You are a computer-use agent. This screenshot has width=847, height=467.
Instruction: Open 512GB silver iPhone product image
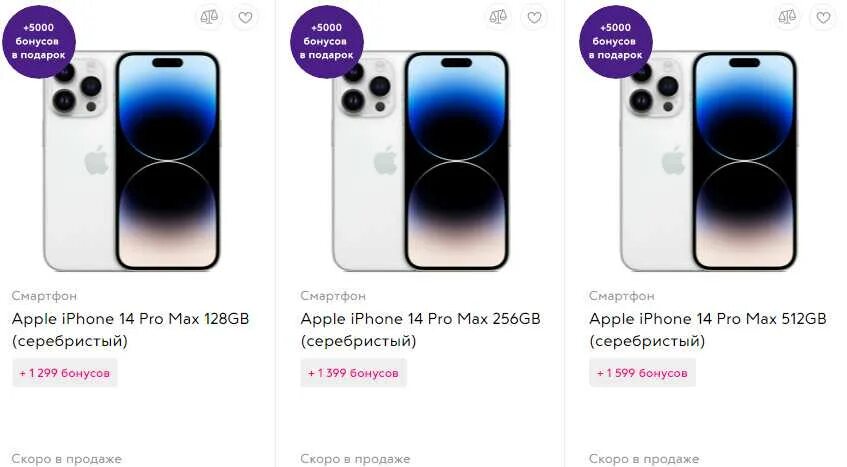pos(709,161)
